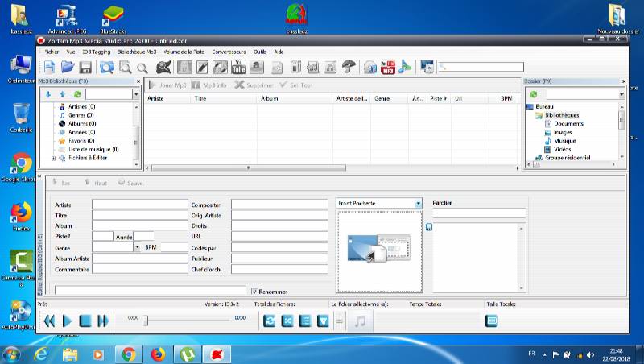Refresh the Dossier panel with green icon
This screenshot has height=364, width=644.
click(x=534, y=94)
